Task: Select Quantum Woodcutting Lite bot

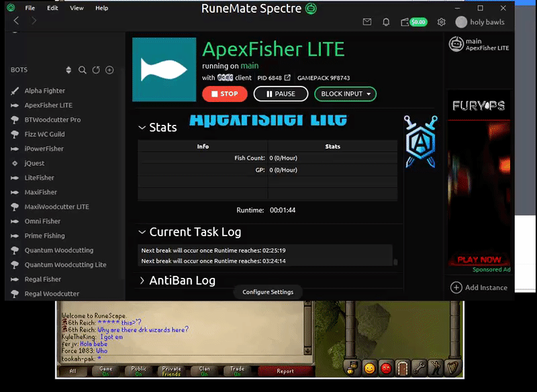Action: pyautogui.click(x=65, y=264)
